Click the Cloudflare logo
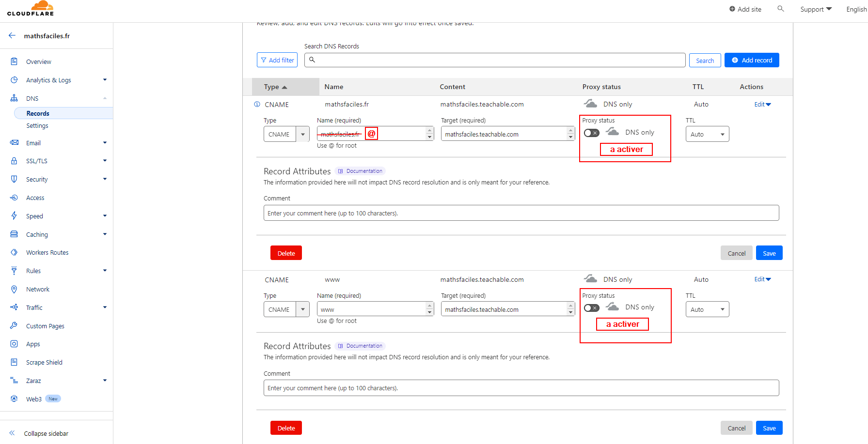 click(31, 9)
